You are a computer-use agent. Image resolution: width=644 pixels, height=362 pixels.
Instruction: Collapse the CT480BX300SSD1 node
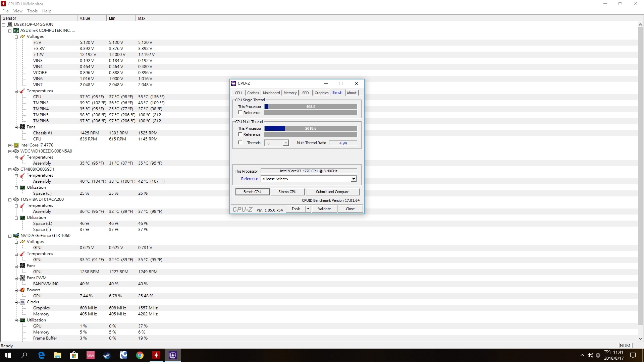pyautogui.click(x=10, y=170)
